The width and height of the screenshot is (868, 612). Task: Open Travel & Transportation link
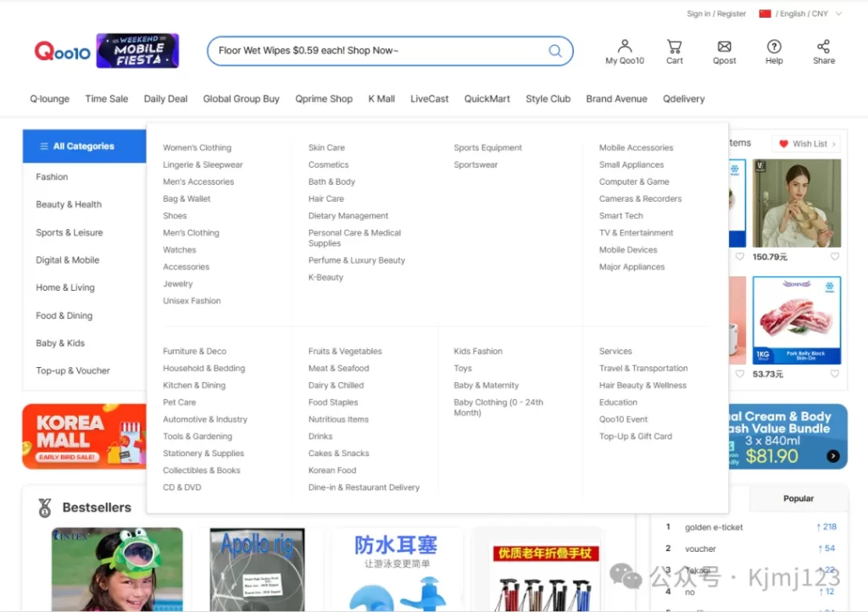point(643,369)
